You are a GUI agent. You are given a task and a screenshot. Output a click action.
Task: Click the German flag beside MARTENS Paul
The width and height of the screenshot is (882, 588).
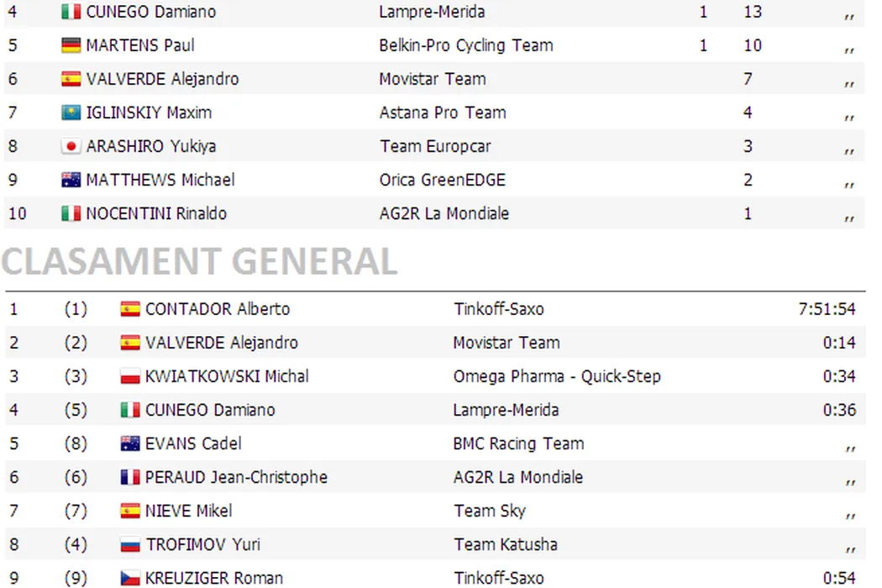click(x=71, y=45)
